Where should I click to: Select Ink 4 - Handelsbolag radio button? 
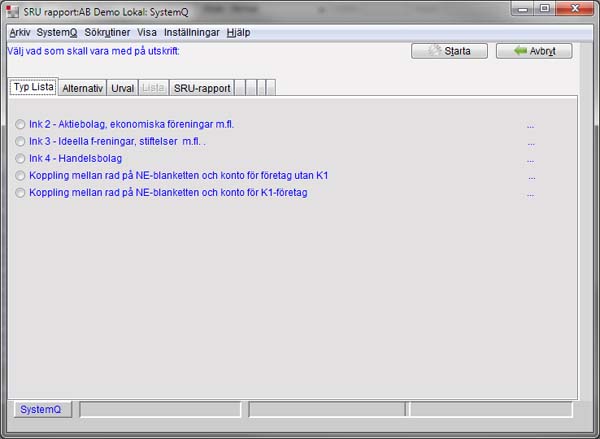[21, 159]
